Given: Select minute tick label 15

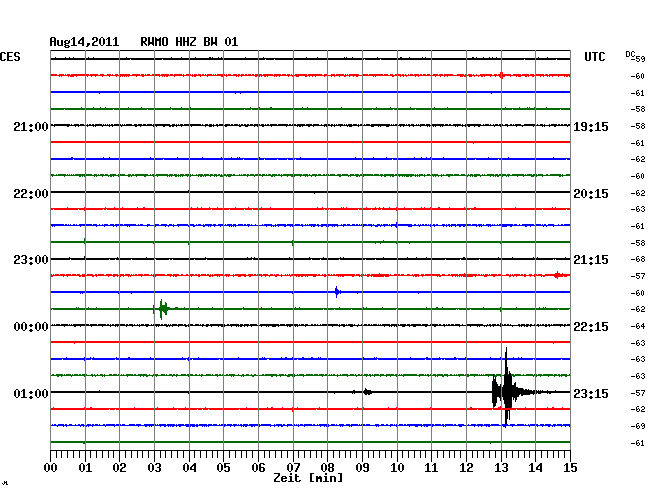Looking at the screenshot, I should pyautogui.click(x=570, y=468).
